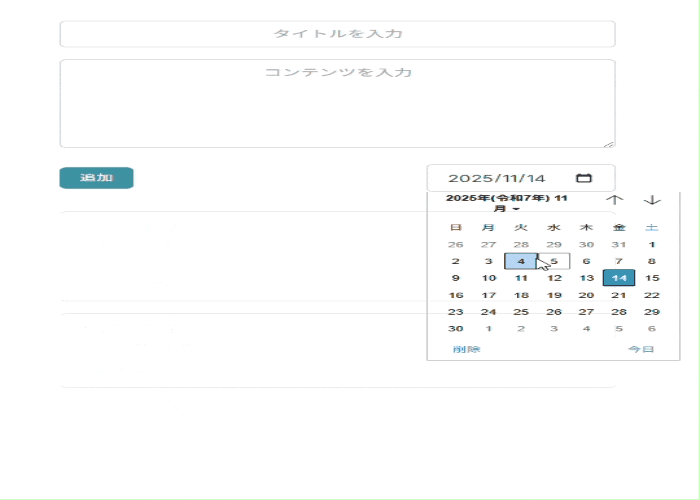
Task: Go to previous month with up arrow
Action: (615, 200)
